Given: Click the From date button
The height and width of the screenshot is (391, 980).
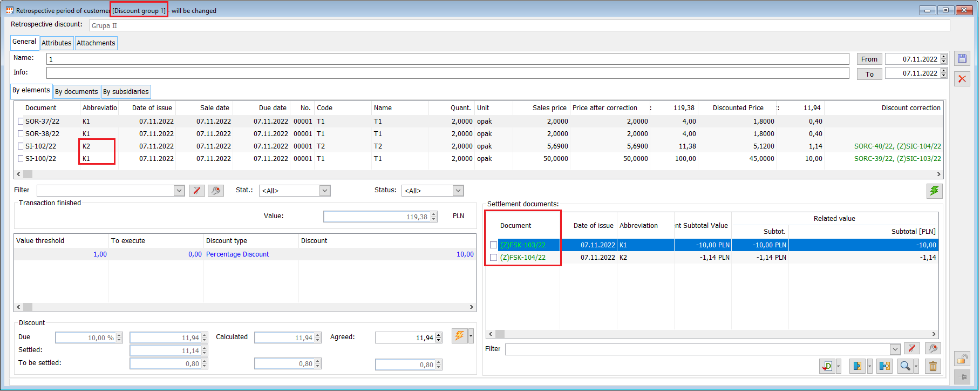Looking at the screenshot, I should [x=869, y=59].
